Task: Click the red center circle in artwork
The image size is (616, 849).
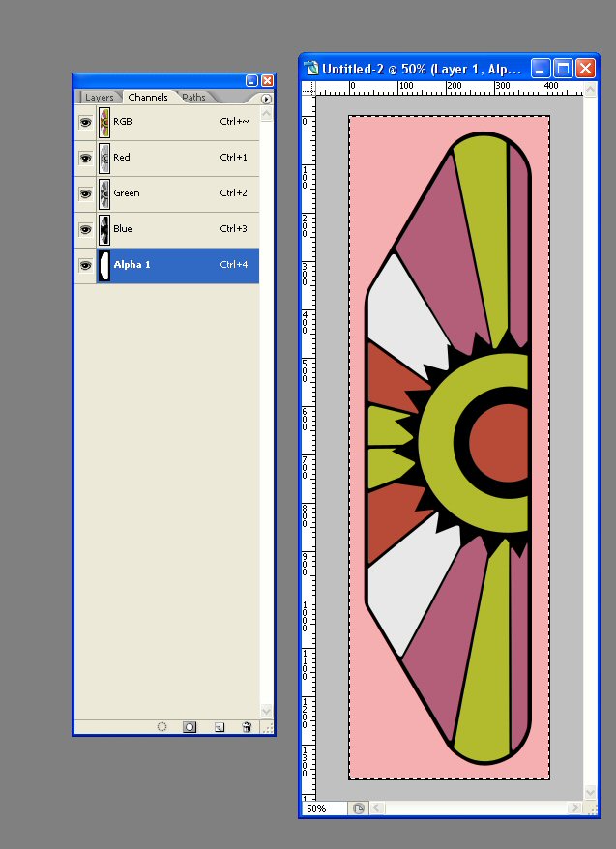Action: click(x=501, y=442)
